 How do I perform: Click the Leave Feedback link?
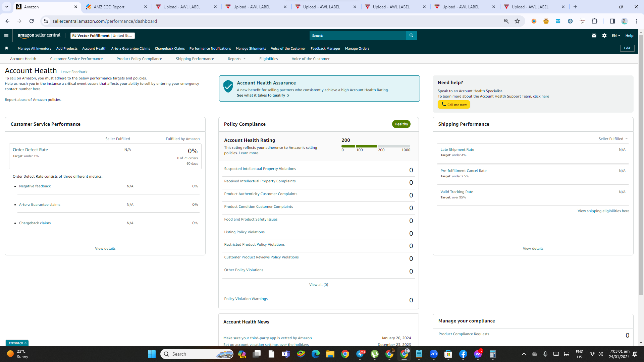tap(74, 72)
